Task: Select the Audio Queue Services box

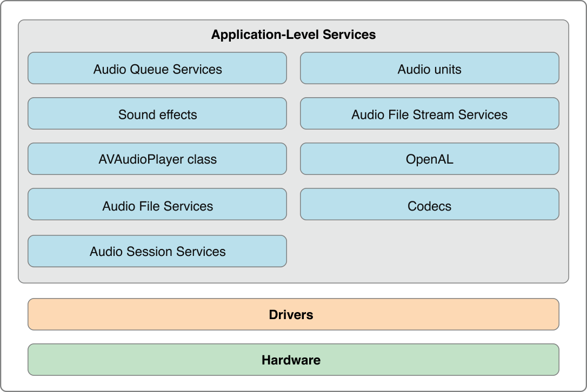Action: click(157, 68)
